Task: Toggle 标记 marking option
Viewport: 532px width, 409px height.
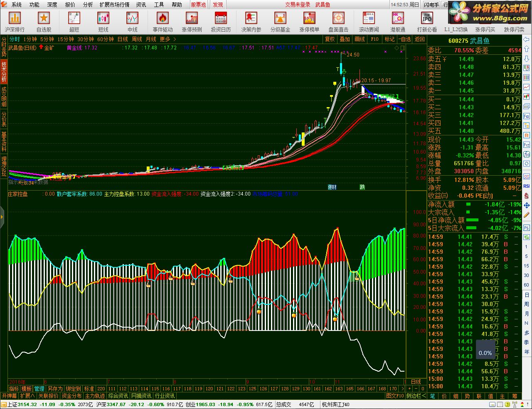Action: coord(390,39)
